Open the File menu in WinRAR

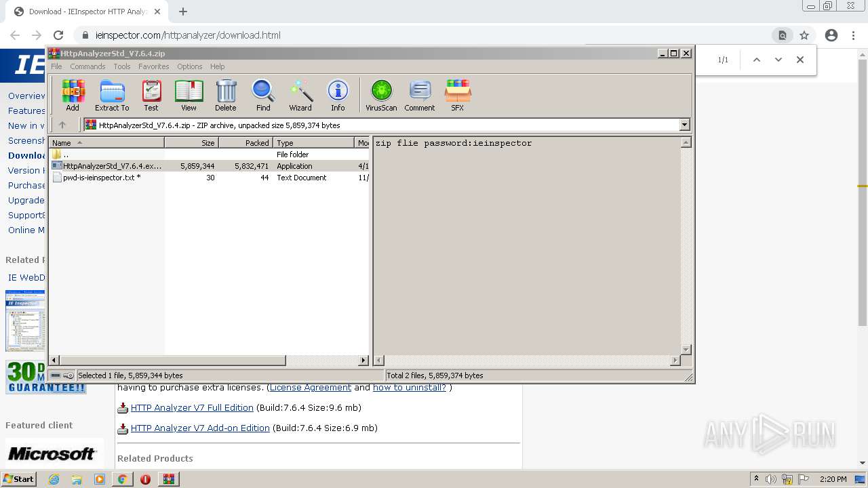56,66
